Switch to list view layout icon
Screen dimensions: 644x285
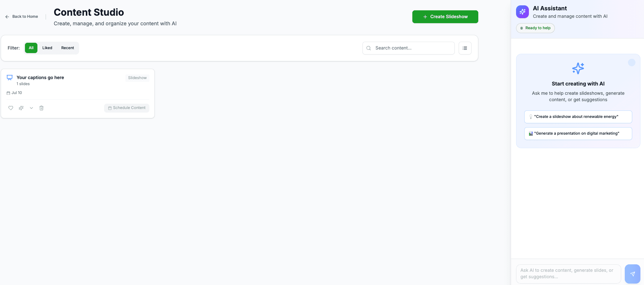click(x=465, y=48)
